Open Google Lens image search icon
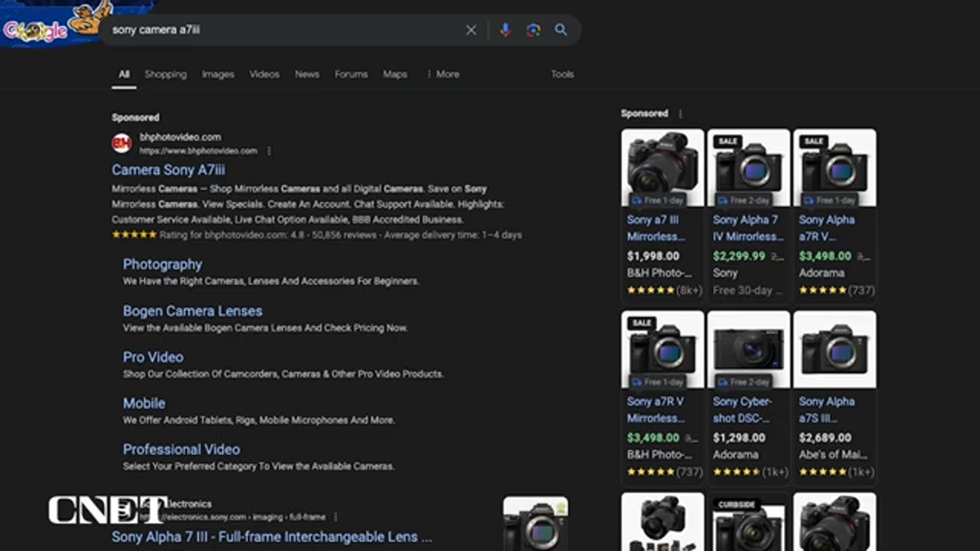The image size is (980, 551). pos(533,30)
